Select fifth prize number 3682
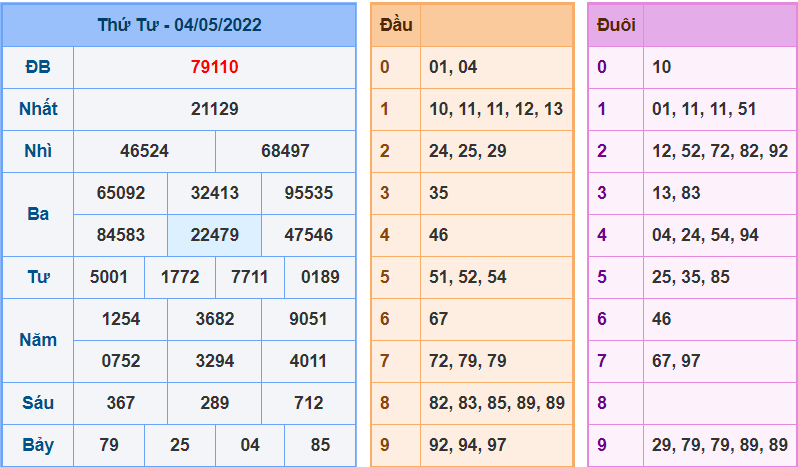 point(215,319)
